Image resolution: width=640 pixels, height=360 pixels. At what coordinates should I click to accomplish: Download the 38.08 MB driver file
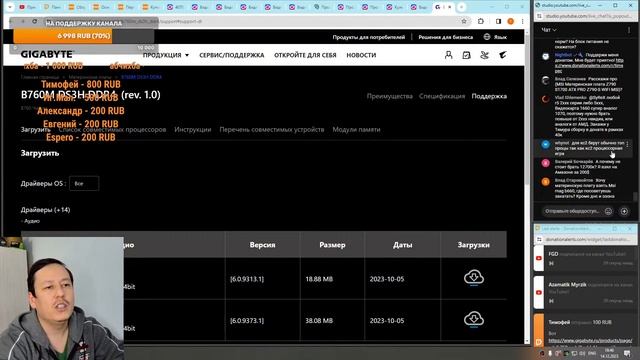tap(473, 320)
